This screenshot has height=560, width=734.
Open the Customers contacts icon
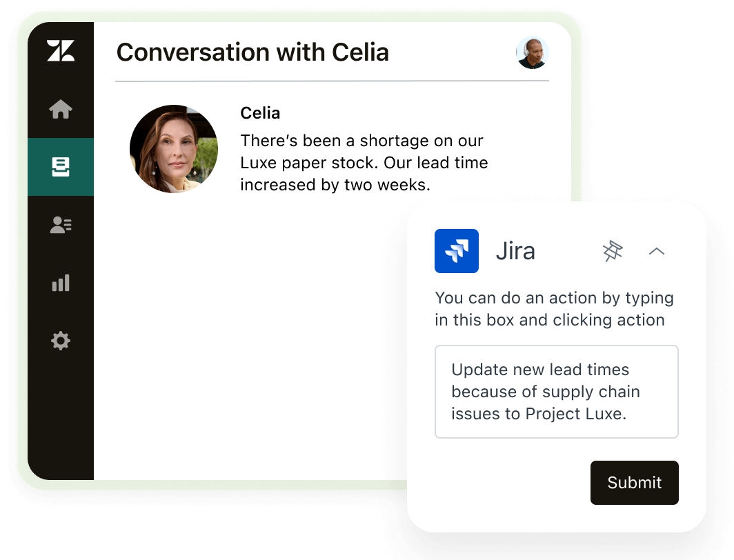pos(61,224)
